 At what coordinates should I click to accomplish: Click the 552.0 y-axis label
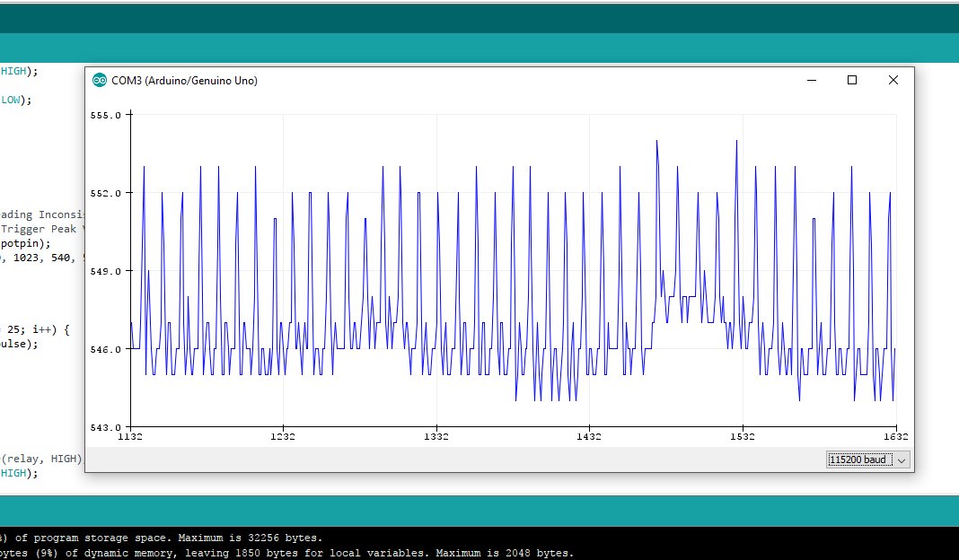click(105, 193)
